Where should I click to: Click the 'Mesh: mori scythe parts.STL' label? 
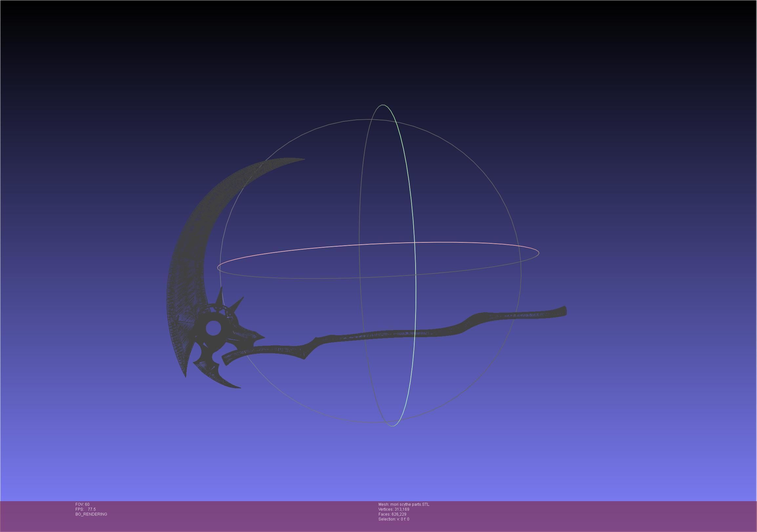click(403, 504)
